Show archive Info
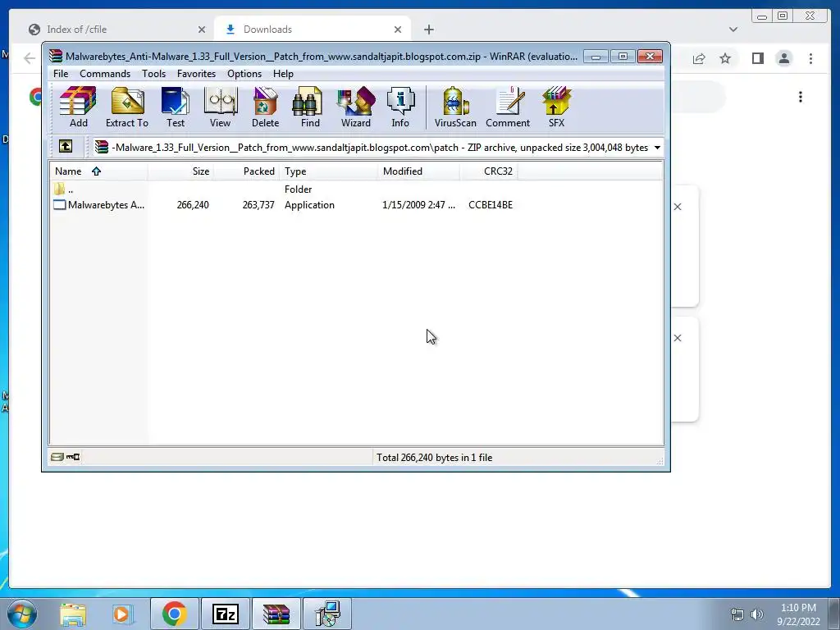The image size is (840, 630). tap(400, 107)
